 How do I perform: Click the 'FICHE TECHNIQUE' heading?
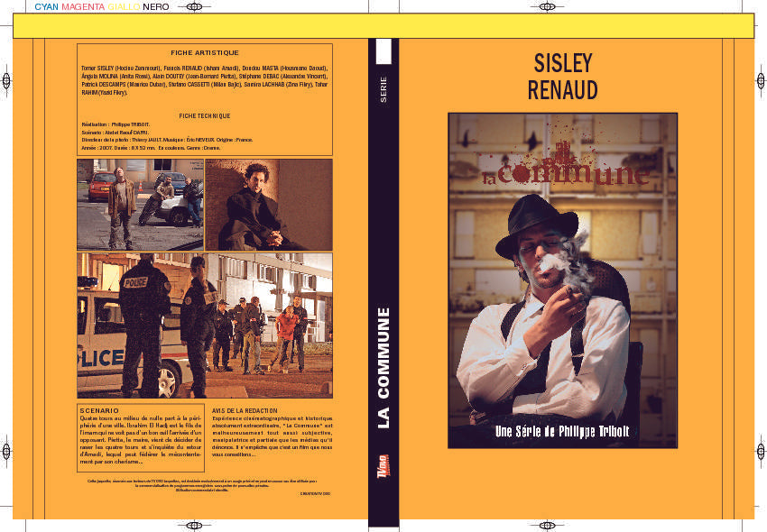tap(204, 115)
